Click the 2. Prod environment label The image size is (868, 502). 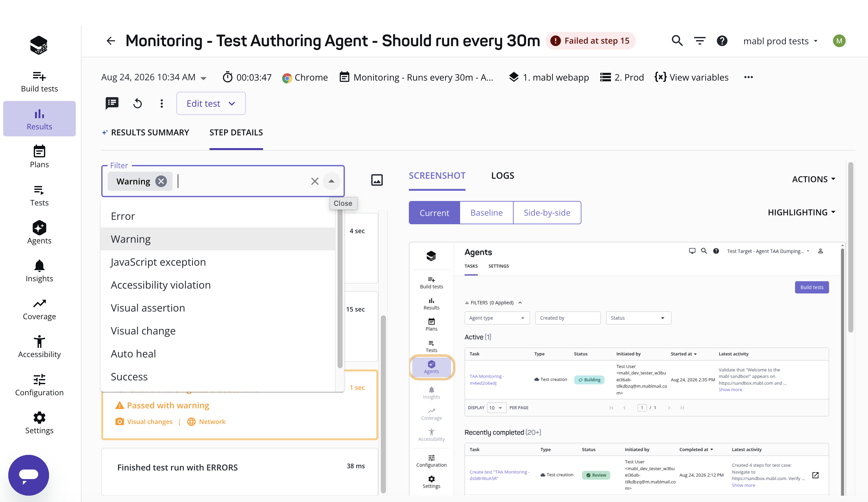click(x=622, y=77)
